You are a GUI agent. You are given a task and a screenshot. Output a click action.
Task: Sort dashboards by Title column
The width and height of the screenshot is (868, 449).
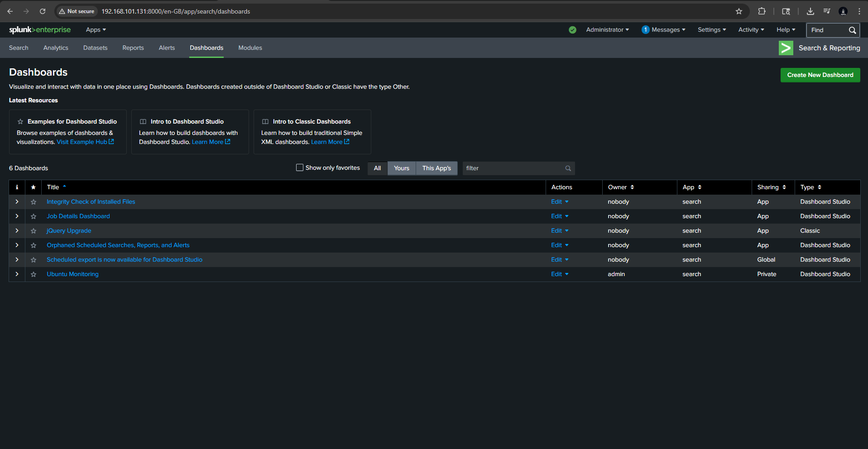(x=57, y=187)
